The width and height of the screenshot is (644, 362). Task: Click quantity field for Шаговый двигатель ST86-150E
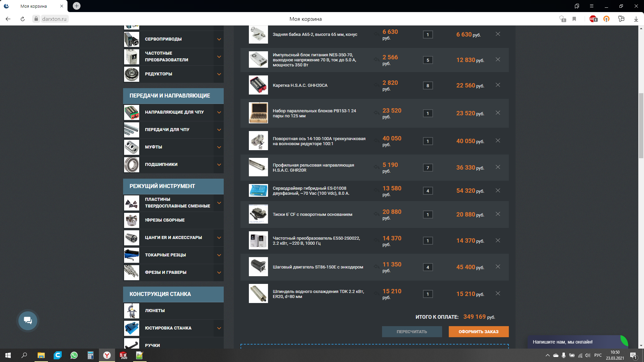[428, 267]
